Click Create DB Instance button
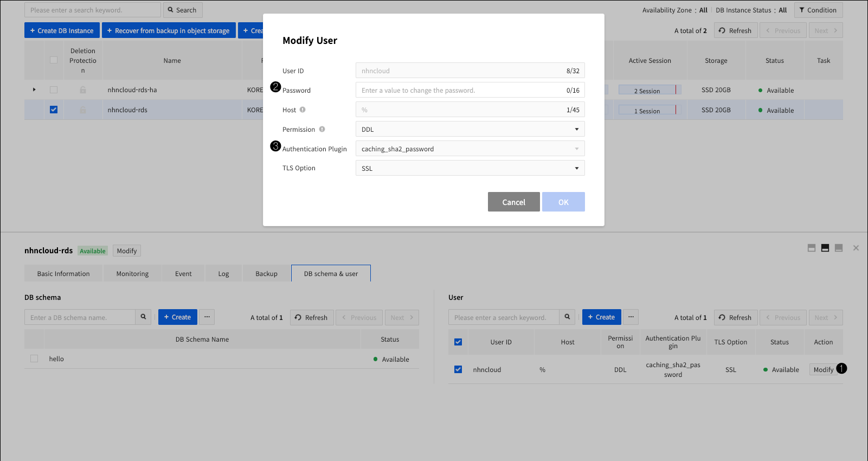This screenshot has height=461, width=868. [x=62, y=30]
